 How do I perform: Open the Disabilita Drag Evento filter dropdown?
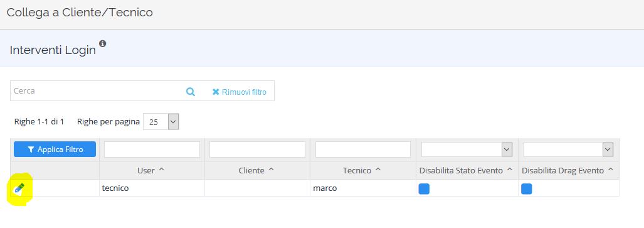(x=568, y=149)
